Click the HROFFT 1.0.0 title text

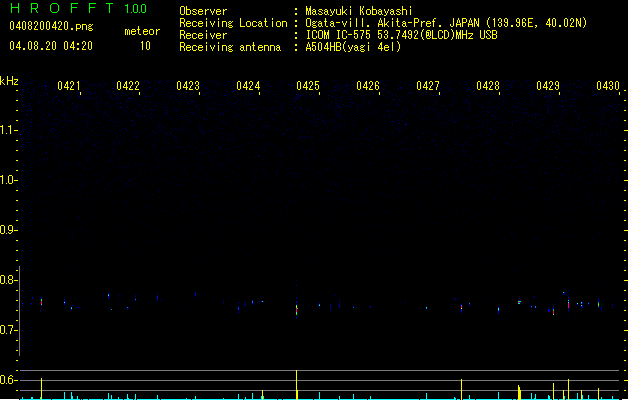click(79, 8)
